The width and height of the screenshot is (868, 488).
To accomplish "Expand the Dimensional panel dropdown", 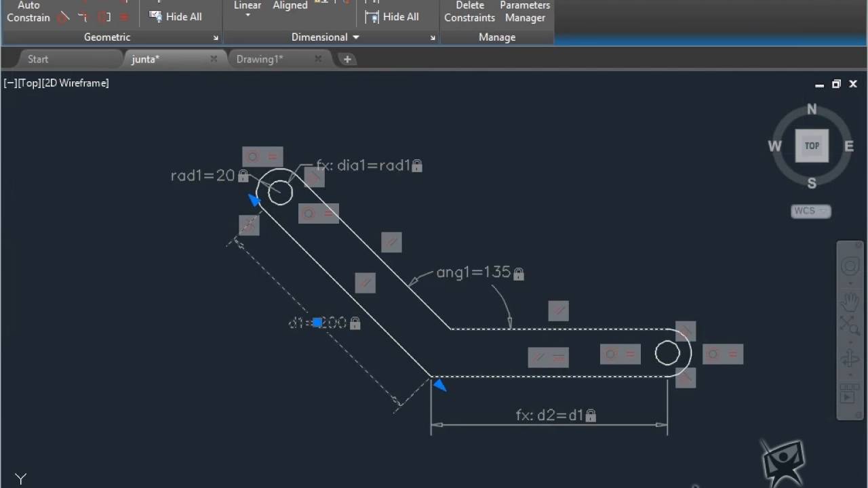I will (x=355, y=37).
